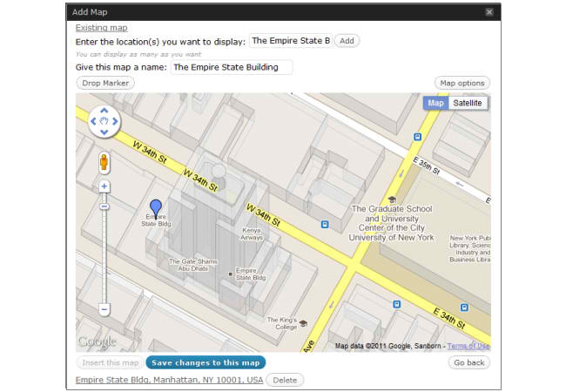Click transit icon near top of yellow avenue
566x392 pixels.
[x=417, y=137]
